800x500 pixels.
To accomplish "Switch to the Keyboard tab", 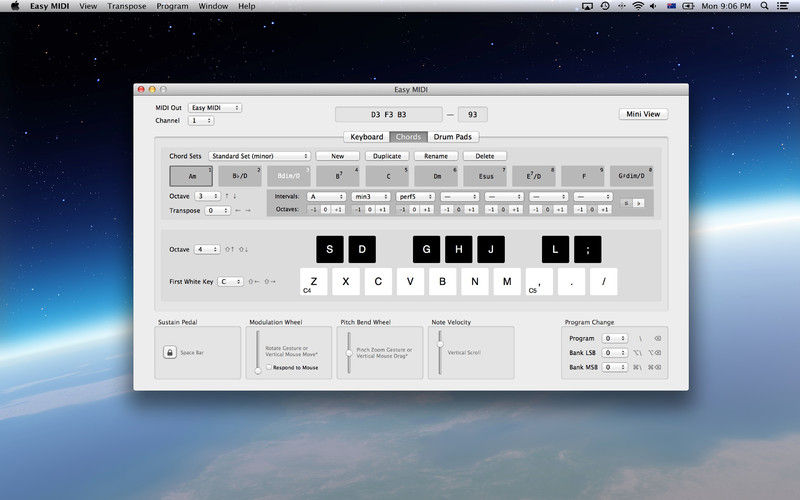I will (366, 137).
